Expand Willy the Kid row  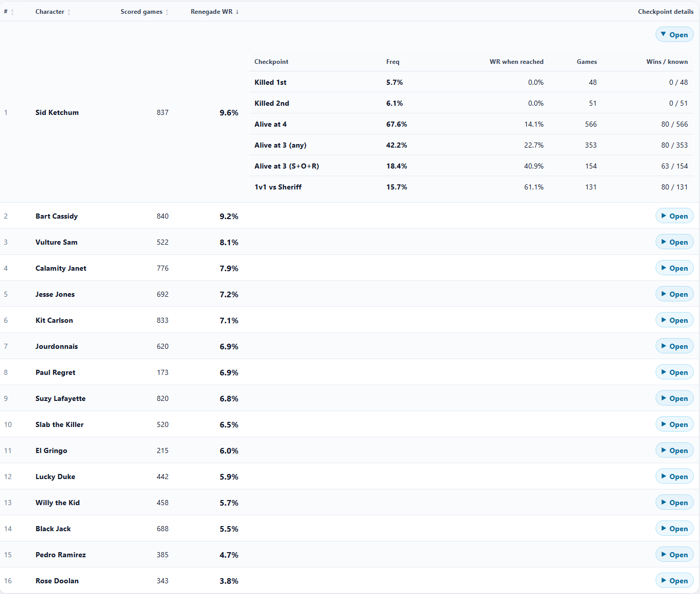(x=674, y=503)
